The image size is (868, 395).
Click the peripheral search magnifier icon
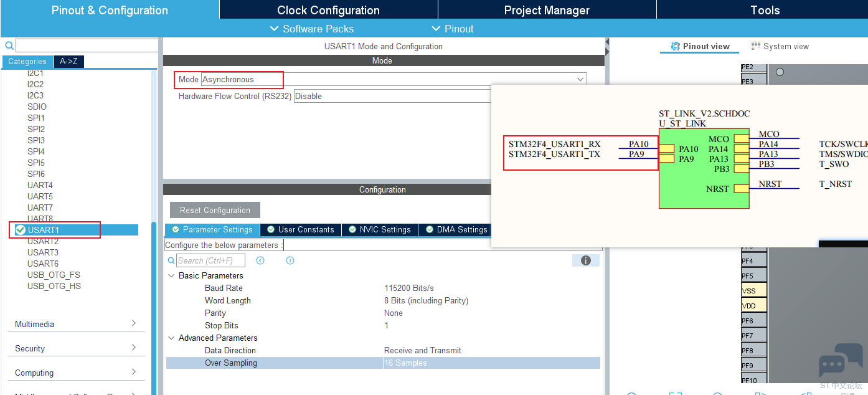click(x=9, y=46)
